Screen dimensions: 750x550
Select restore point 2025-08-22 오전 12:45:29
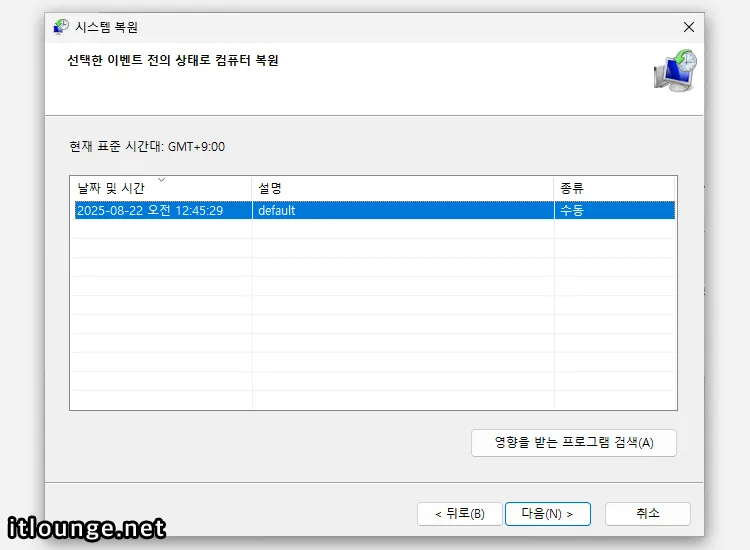(375, 210)
